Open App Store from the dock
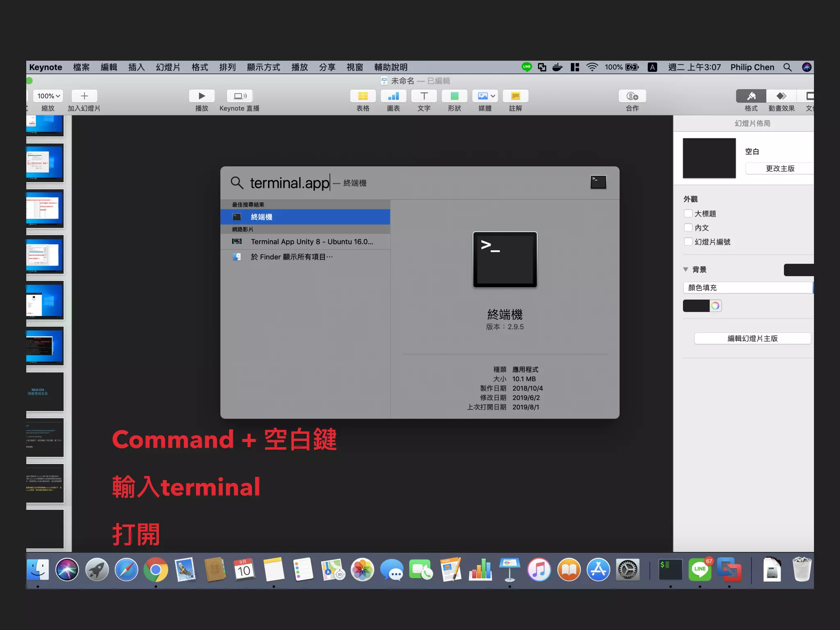840x630 pixels. 598,570
